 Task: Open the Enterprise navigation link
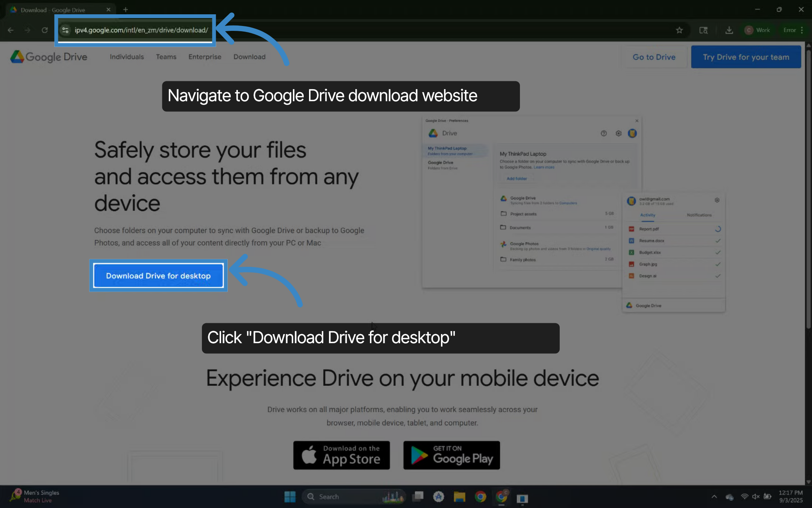click(x=205, y=57)
